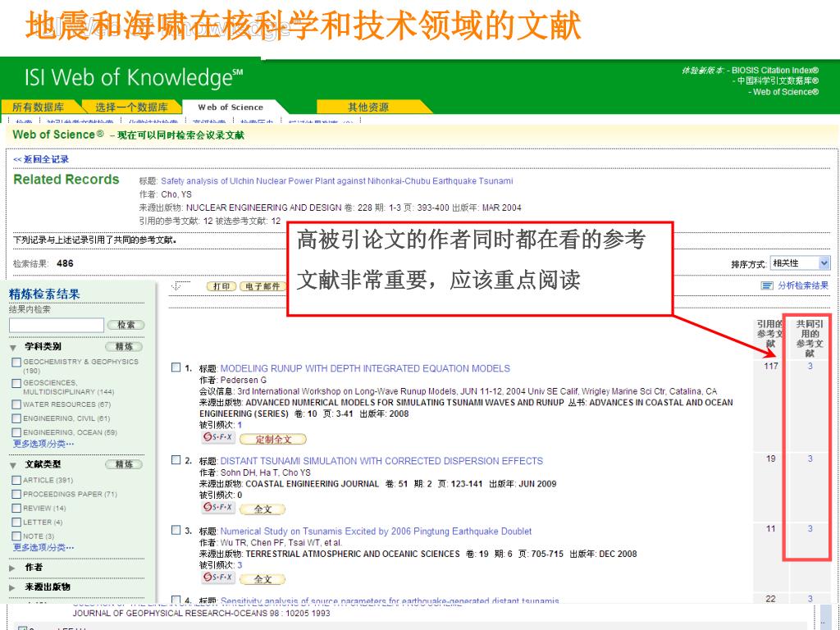Check the NOTE document type box
840x630 pixels.
[16, 536]
